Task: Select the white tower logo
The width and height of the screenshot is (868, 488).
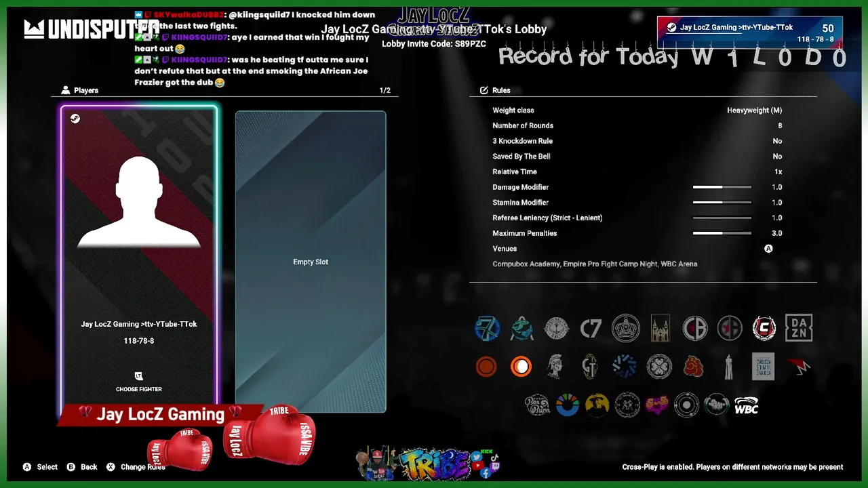Action: pyautogui.click(x=728, y=367)
